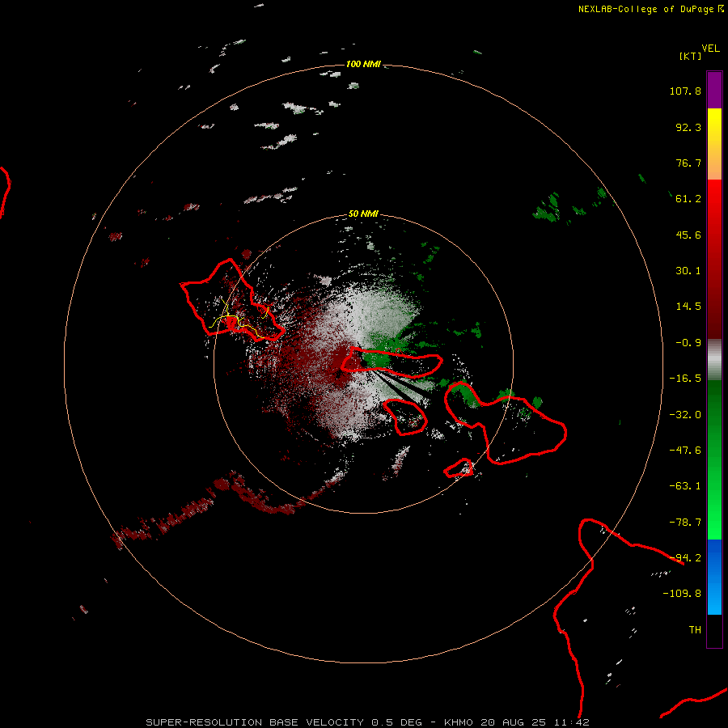Click the 0.5 DEG elevation text
This screenshot has height=728, width=728.
pos(397,722)
